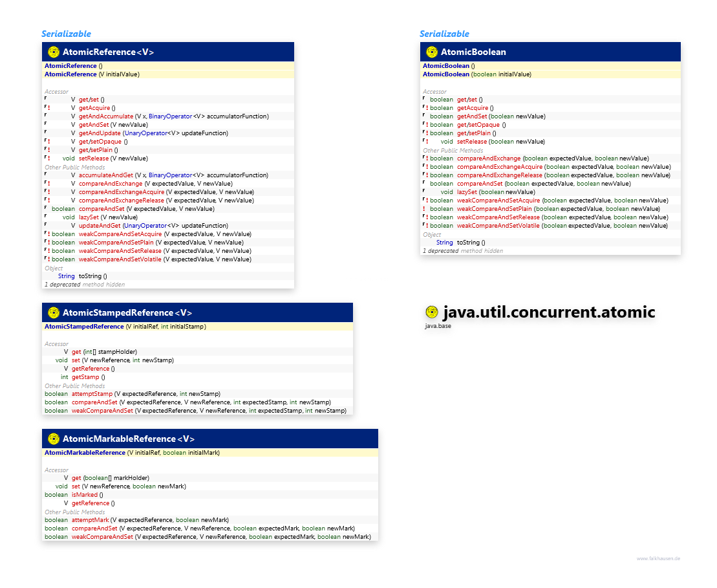
Task: Click the AtomicBoolean class icon
Action: point(432,52)
